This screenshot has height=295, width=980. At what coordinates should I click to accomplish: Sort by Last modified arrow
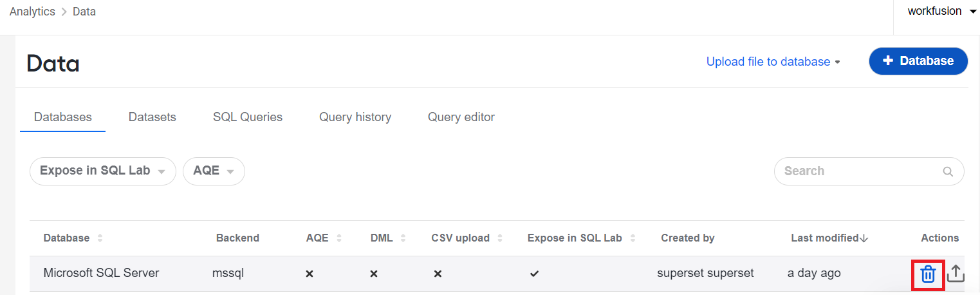(864, 238)
